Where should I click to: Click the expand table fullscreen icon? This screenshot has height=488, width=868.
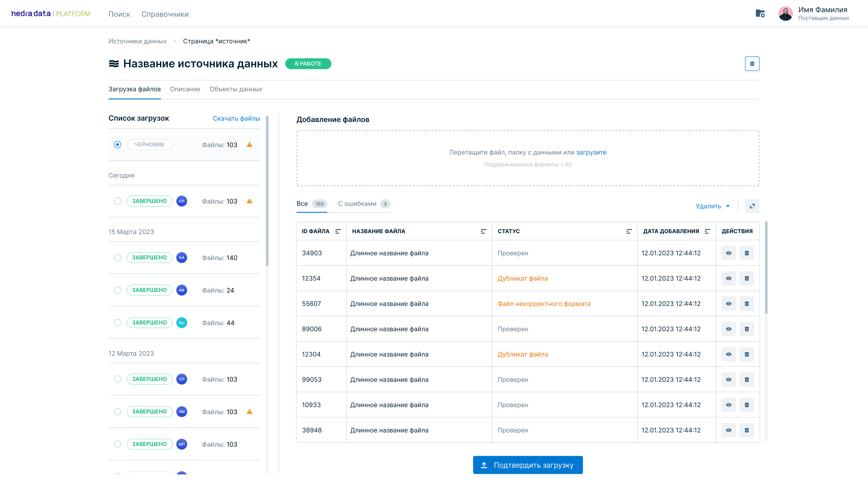pyautogui.click(x=752, y=206)
